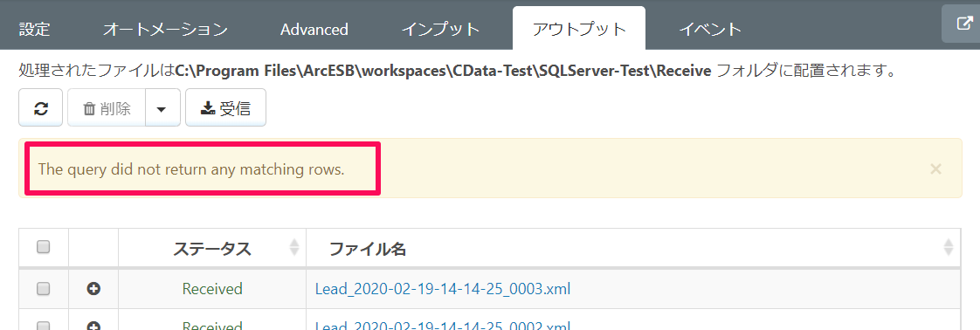
Task: Click the refresh file list button
Action: pos(41,108)
